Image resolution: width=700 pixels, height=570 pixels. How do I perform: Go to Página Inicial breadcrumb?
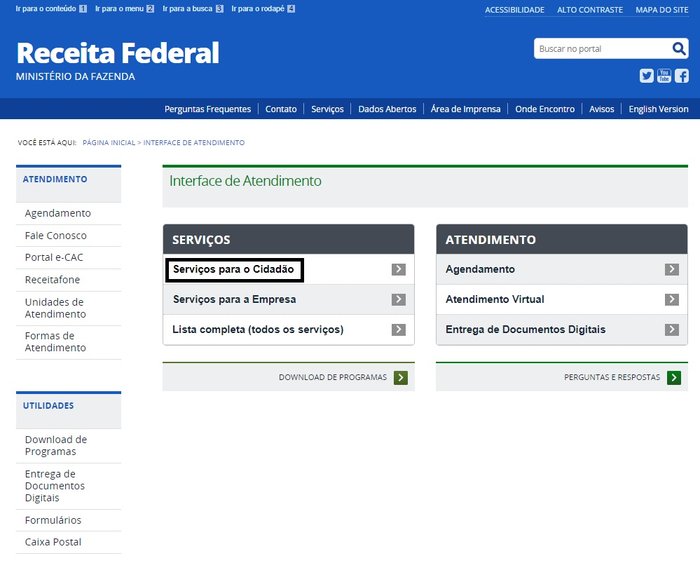(x=108, y=142)
